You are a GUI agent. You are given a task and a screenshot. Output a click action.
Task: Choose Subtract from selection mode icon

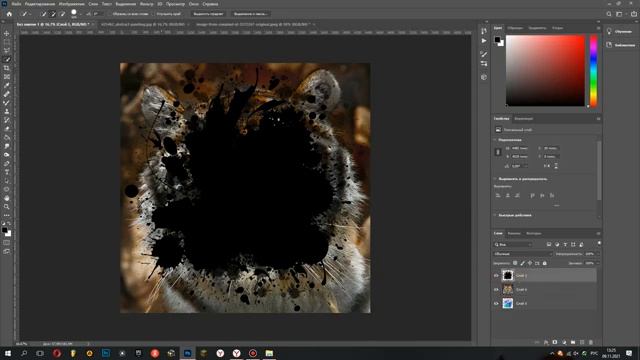point(62,14)
